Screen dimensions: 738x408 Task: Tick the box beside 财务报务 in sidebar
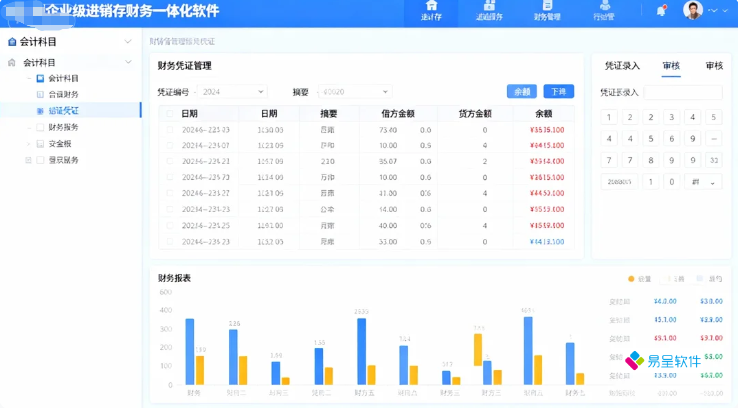[x=40, y=128]
